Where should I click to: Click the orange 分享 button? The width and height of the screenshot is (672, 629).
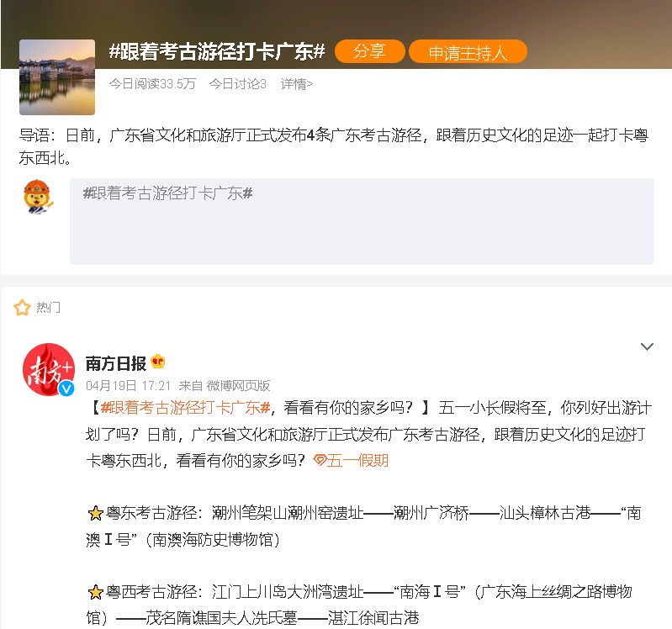tap(369, 51)
